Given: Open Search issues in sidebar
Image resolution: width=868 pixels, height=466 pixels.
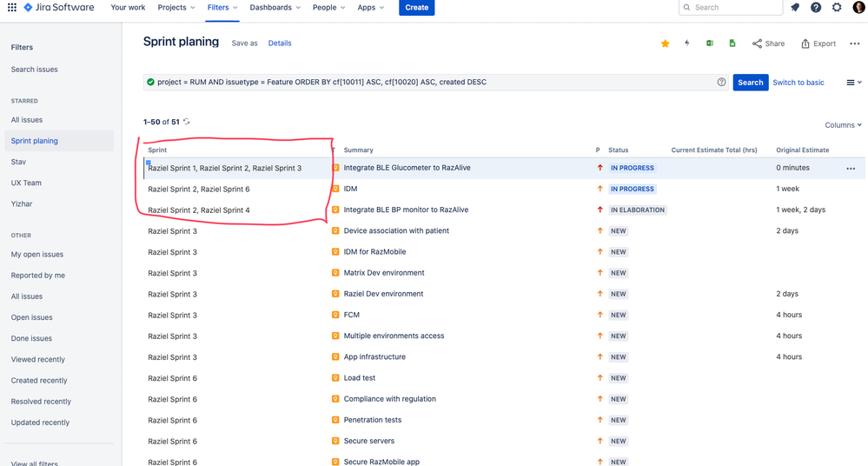Looking at the screenshot, I should tap(35, 70).
